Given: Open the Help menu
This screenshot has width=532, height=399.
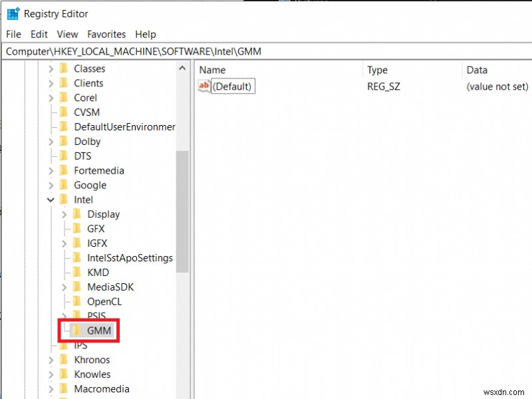Looking at the screenshot, I should click(x=146, y=35).
